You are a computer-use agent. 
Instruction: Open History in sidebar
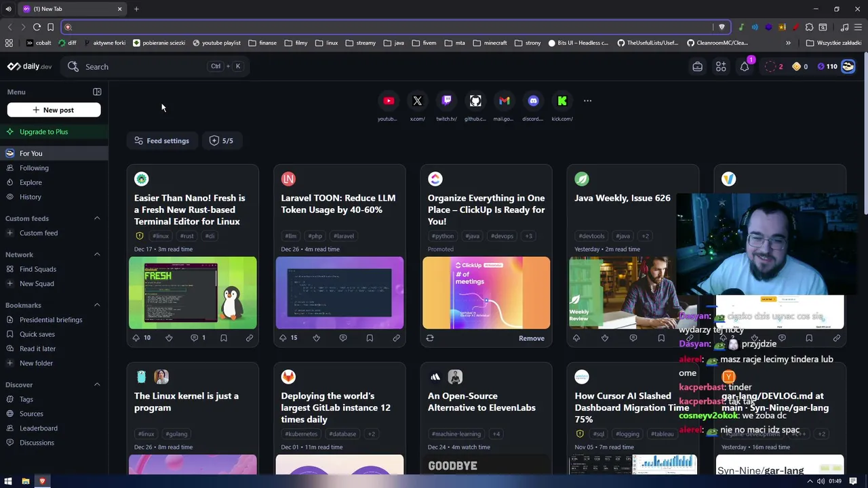pyautogui.click(x=54, y=197)
